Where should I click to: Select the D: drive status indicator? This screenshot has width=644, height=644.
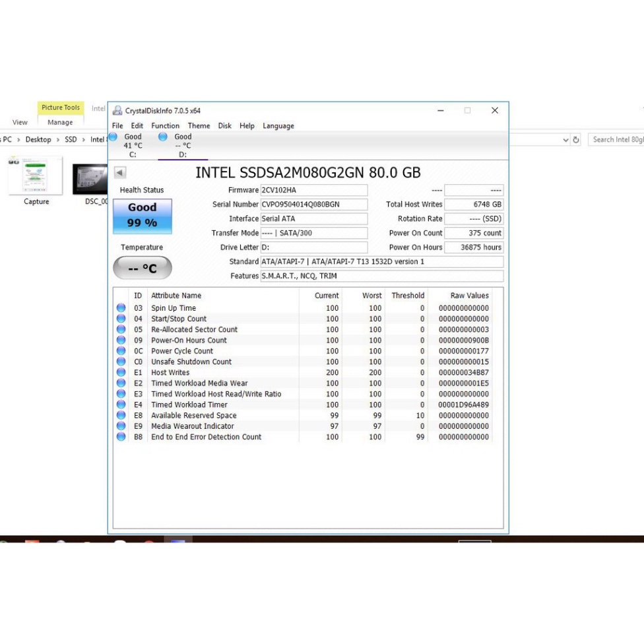[163, 137]
